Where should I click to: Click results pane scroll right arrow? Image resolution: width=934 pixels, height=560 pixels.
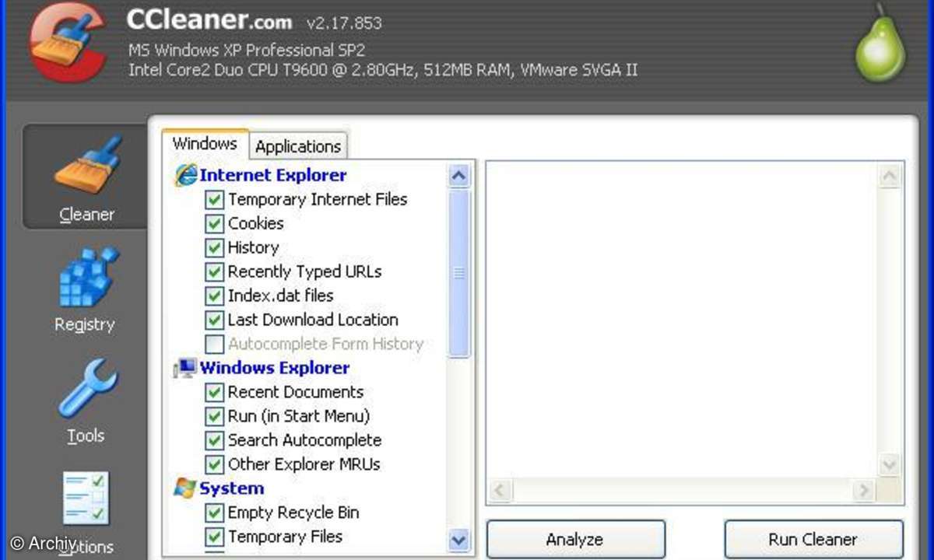pyautogui.click(x=862, y=491)
